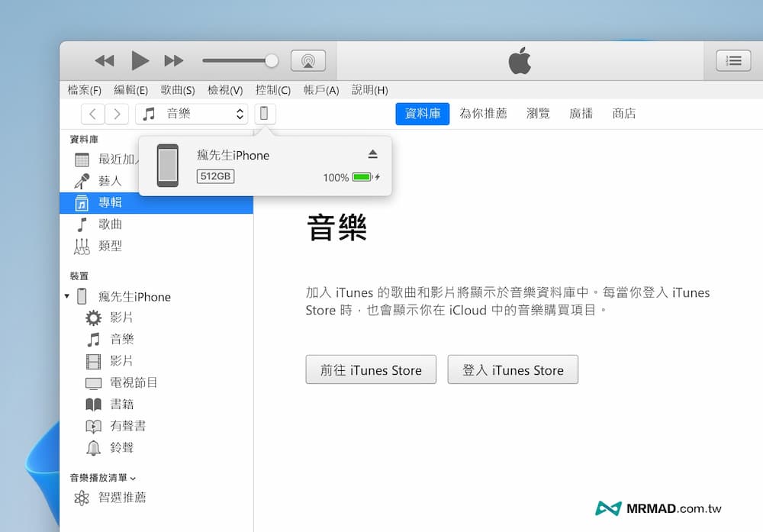Skip to the next track

click(x=174, y=60)
